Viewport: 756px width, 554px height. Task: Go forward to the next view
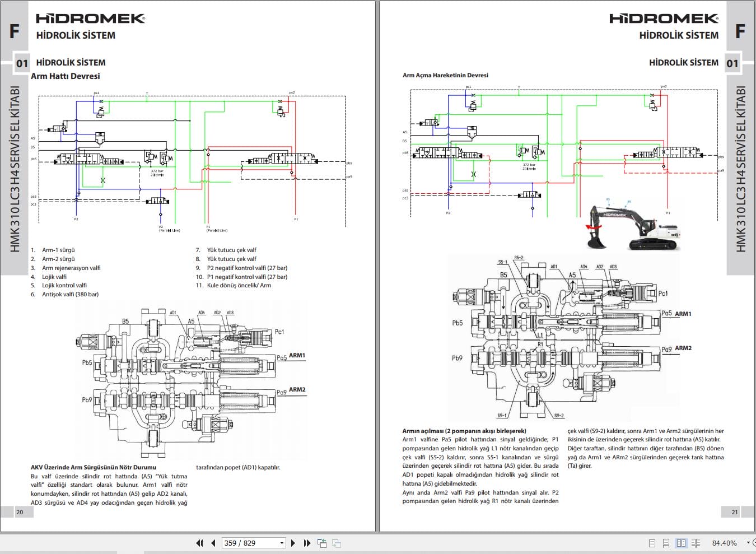tap(336, 543)
